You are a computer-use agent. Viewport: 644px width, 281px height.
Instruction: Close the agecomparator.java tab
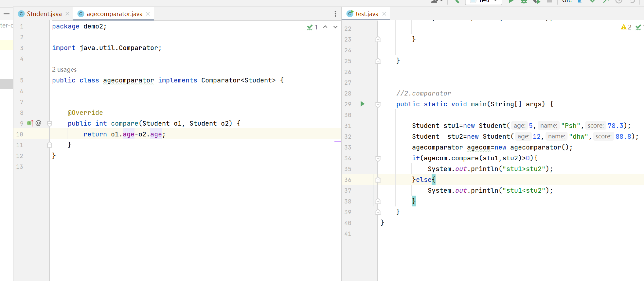(x=148, y=14)
